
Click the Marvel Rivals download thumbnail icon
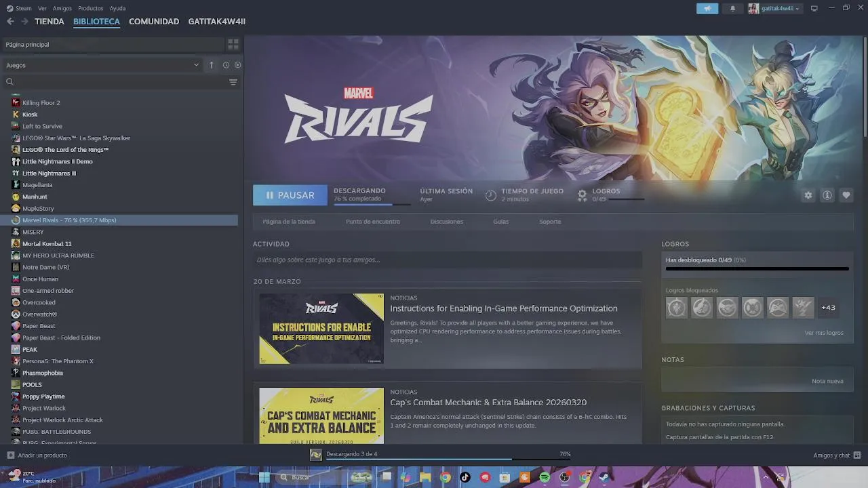point(315,455)
